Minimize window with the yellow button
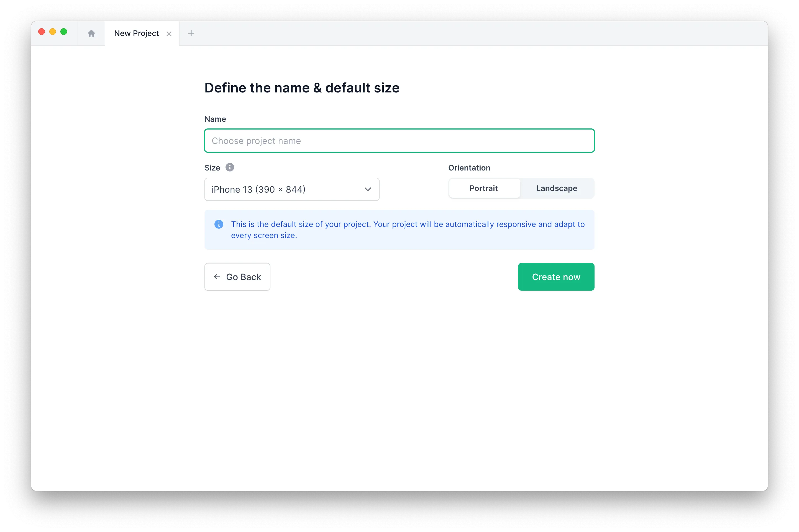 click(x=53, y=32)
